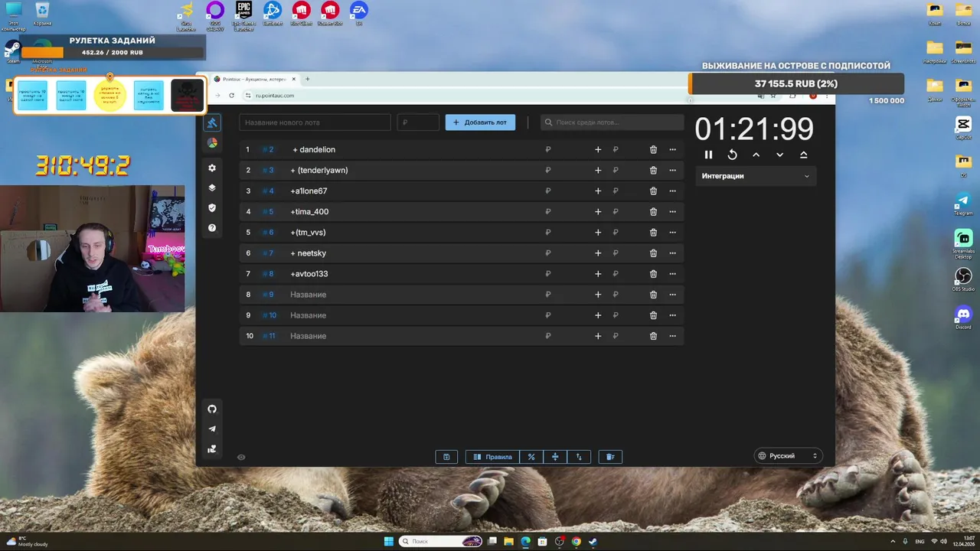Open the Recycle Bin Корзина on desktop
Image resolution: width=980 pixels, height=551 pixels.
[42, 14]
